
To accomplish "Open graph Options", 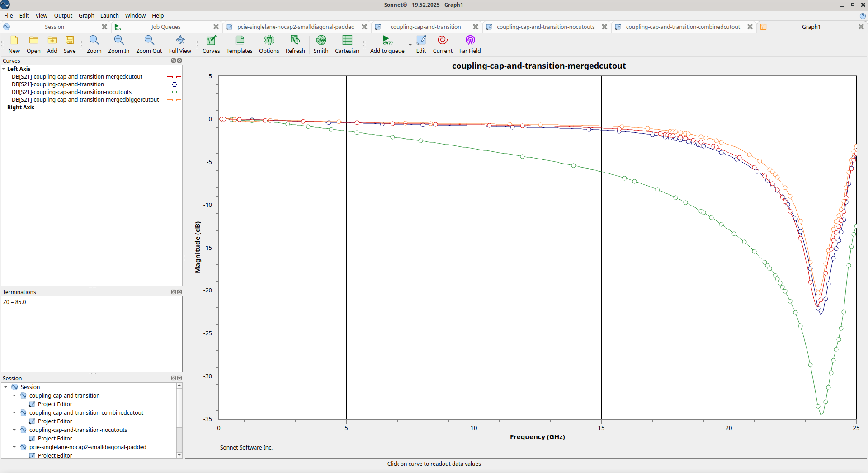I will click(x=269, y=44).
